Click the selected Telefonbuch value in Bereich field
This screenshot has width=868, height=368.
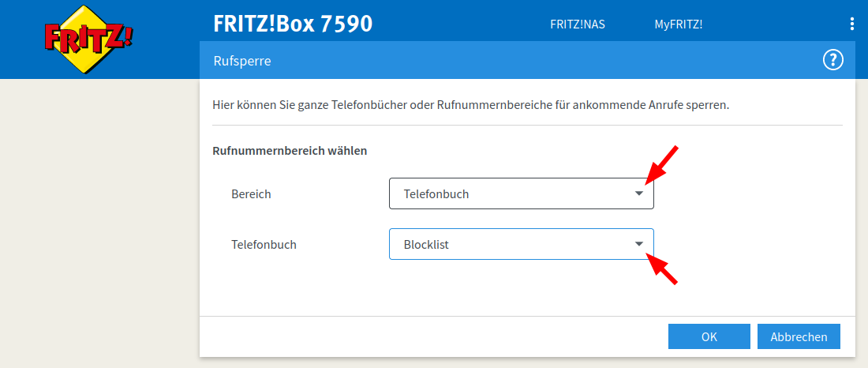436,193
